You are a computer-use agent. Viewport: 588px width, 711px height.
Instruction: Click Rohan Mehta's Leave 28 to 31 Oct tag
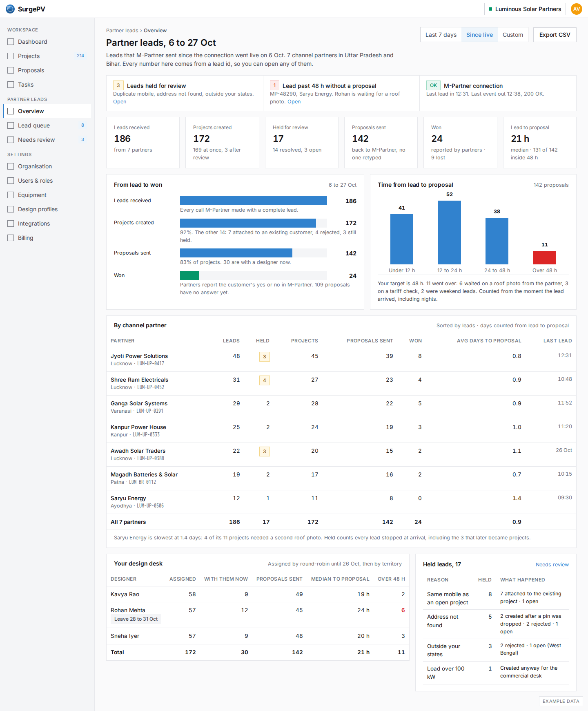136,619
